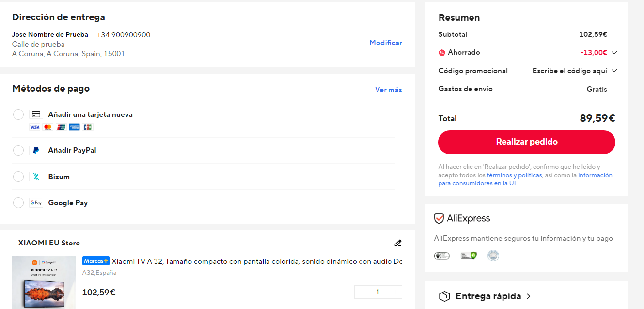Image resolution: width=644 pixels, height=309 pixels.
Task: Click the credit card icon for new card
Action: point(36,114)
